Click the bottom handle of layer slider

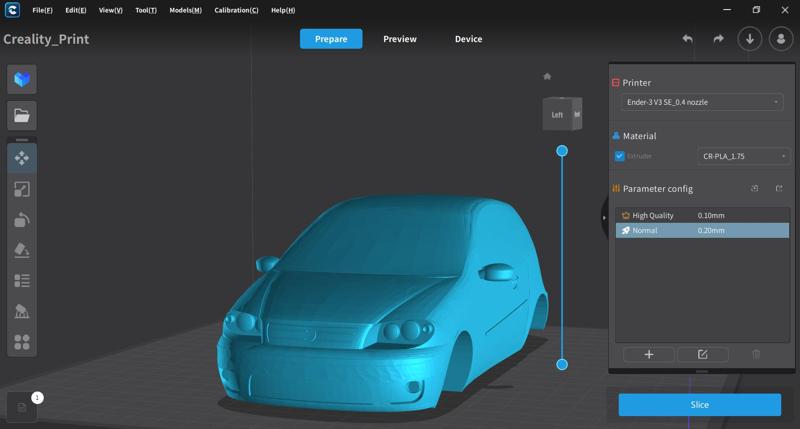(x=562, y=364)
